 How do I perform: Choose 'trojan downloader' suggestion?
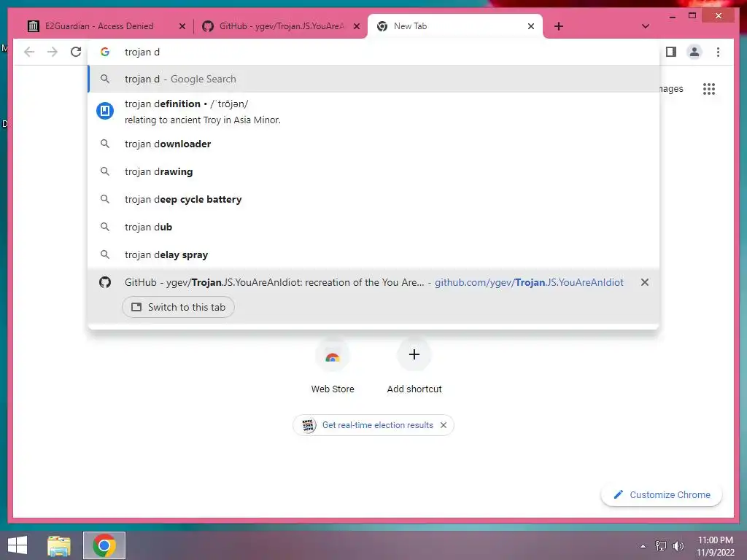coord(373,144)
